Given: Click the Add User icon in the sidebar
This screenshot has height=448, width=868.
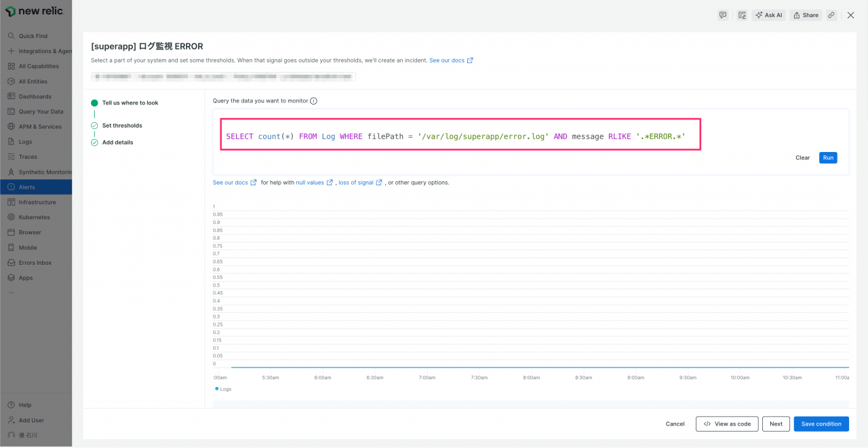Looking at the screenshot, I should pyautogui.click(x=12, y=420).
